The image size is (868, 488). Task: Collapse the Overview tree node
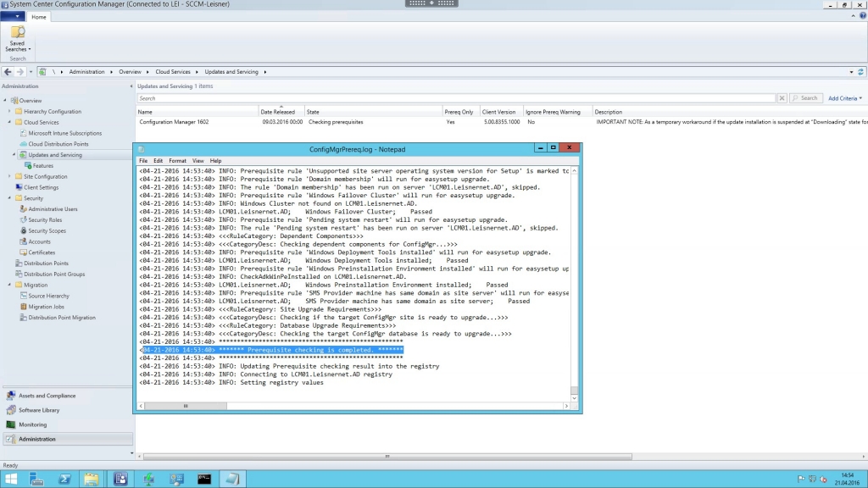tap(6, 101)
